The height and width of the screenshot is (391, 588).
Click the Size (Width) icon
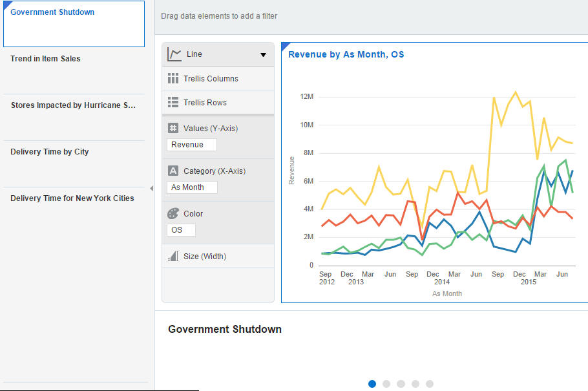pyautogui.click(x=173, y=257)
